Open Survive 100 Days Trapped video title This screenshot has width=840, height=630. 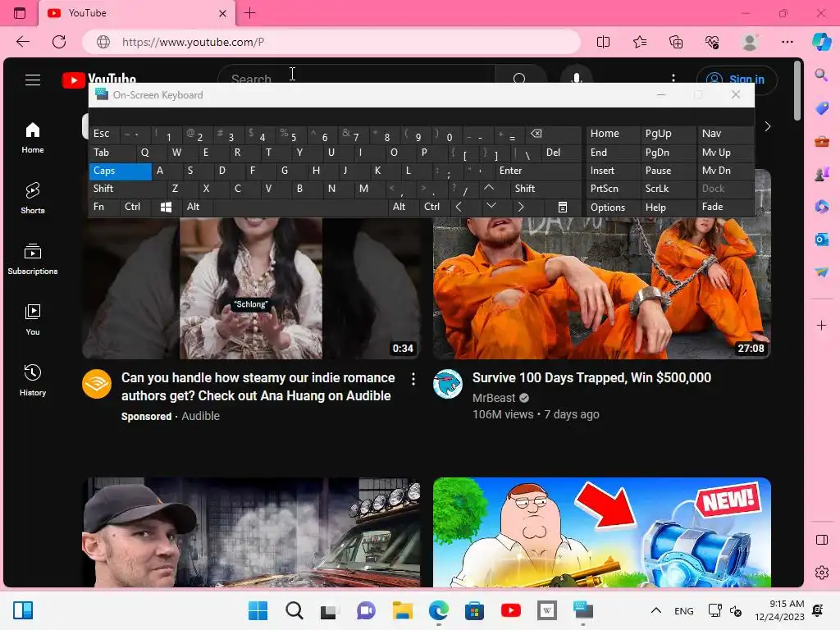(x=591, y=377)
